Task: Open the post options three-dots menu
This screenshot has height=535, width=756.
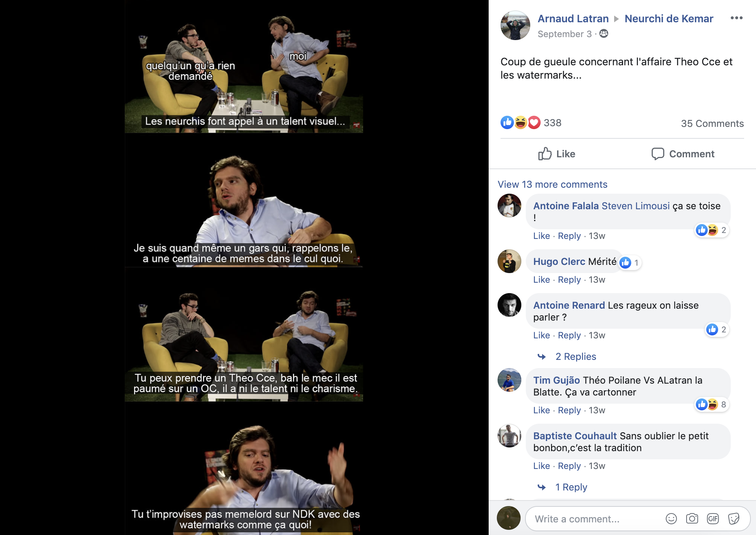Action: point(736,18)
